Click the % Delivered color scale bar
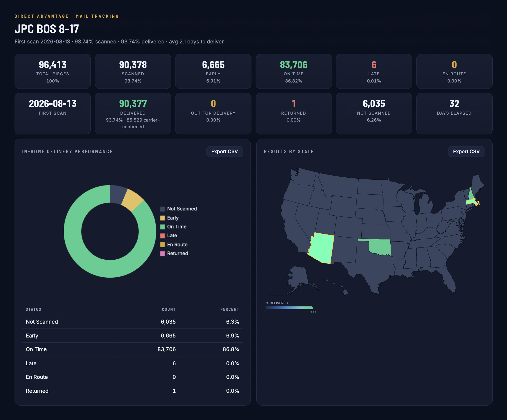The width and height of the screenshot is (507, 420). tap(289, 308)
